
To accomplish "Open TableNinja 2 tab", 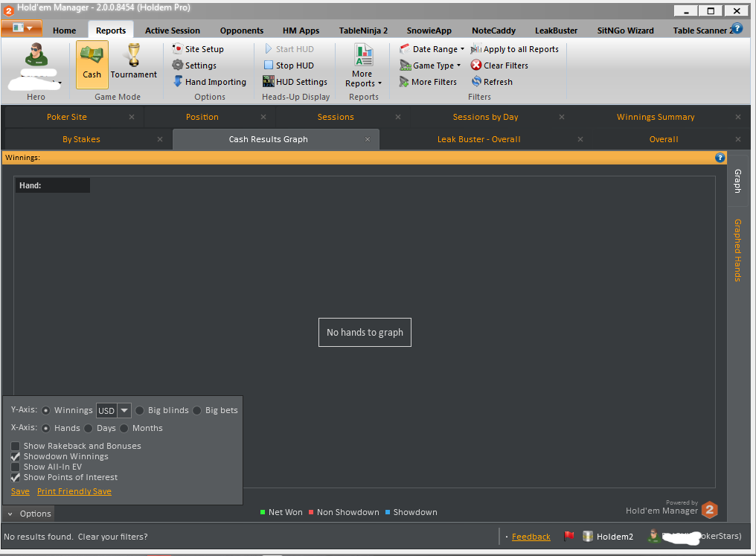I will (x=363, y=31).
